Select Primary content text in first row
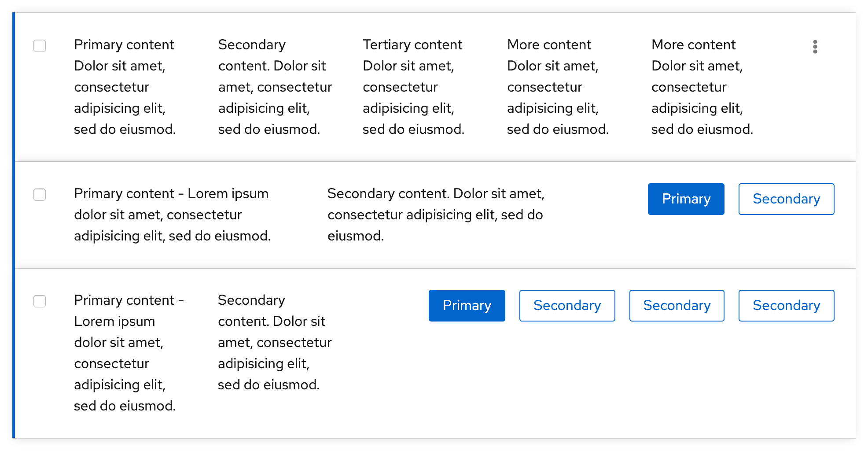Screen dimensions: 868x451 pyautogui.click(x=125, y=87)
